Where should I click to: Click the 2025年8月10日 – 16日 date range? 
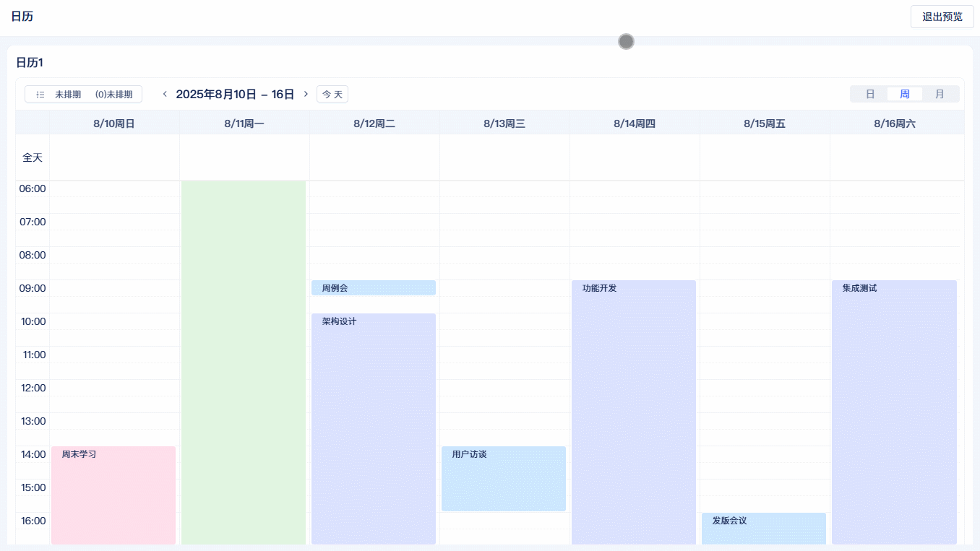tap(235, 94)
